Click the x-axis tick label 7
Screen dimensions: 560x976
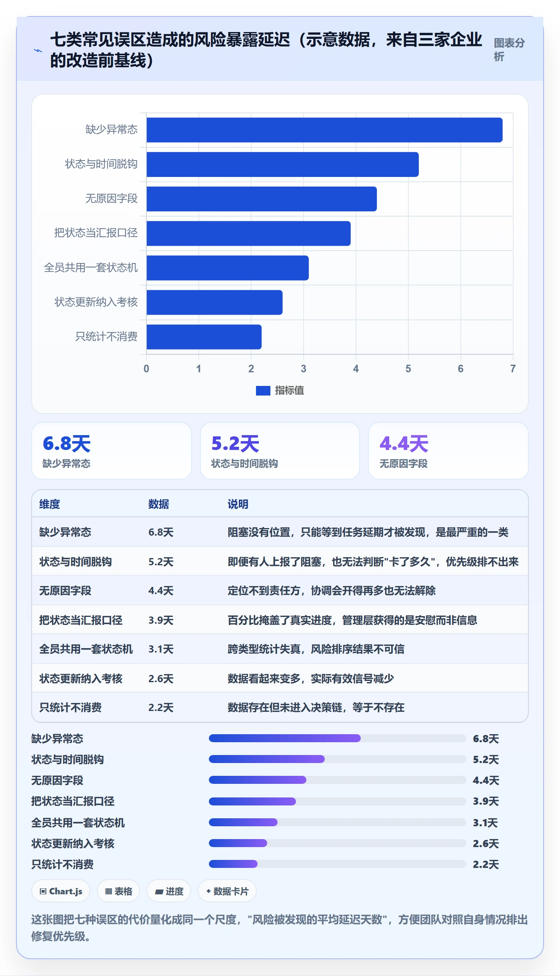(513, 369)
